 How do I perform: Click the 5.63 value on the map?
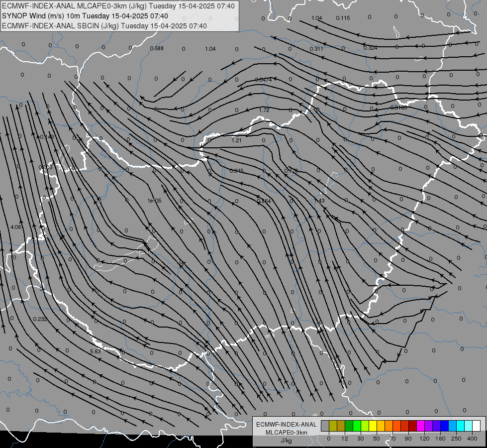click(96, 351)
